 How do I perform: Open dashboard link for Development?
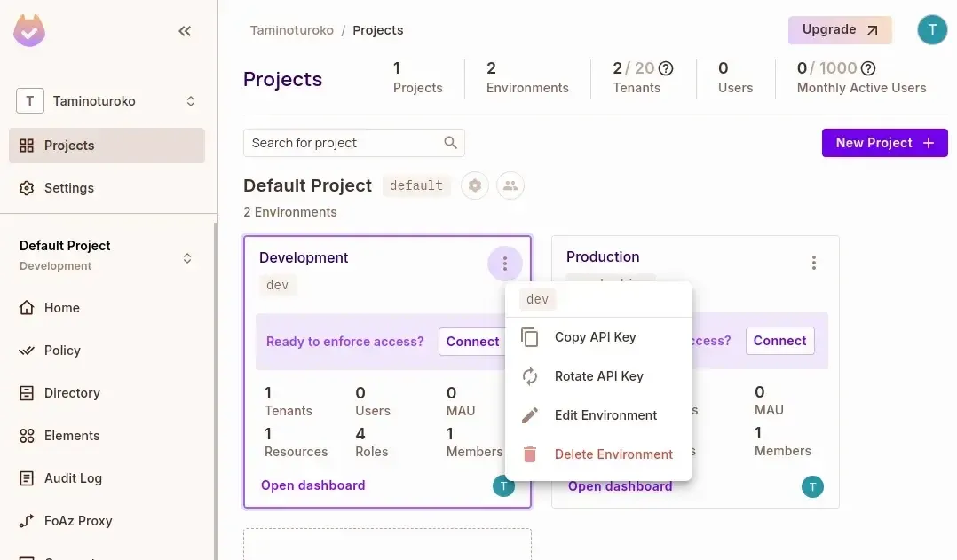312,485
